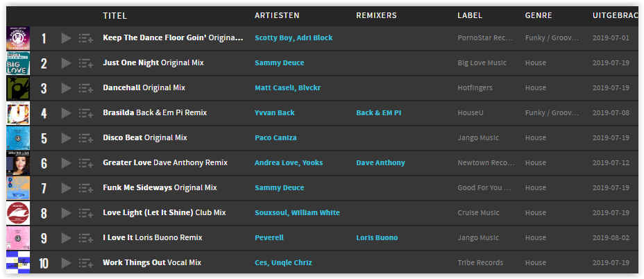644x279 pixels.
Task: Open Big Love album cover thumbnail
Action: click(18, 63)
